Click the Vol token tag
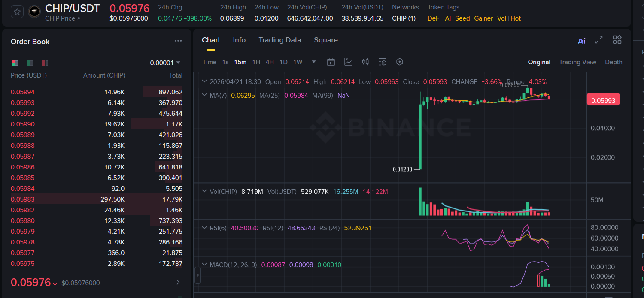This screenshot has width=644, height=298. (501, 18)
